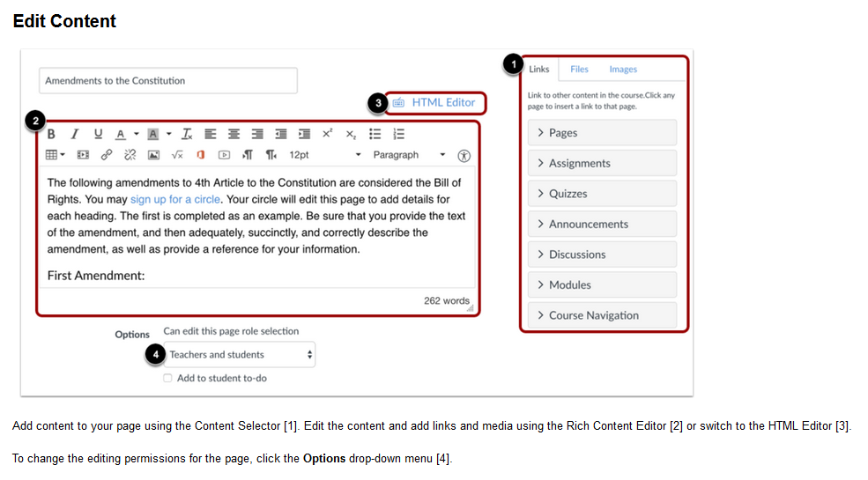Click the underline icon

[98, 134]
